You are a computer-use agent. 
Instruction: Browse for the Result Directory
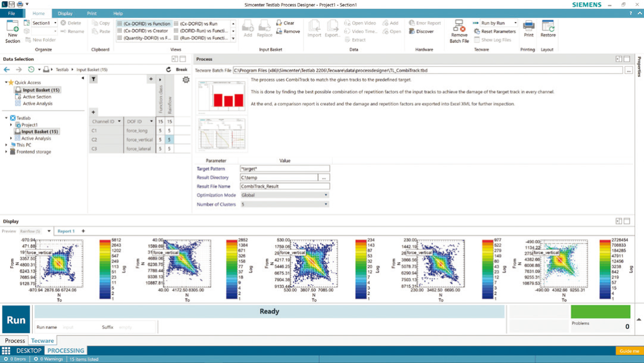pos(324,177)
